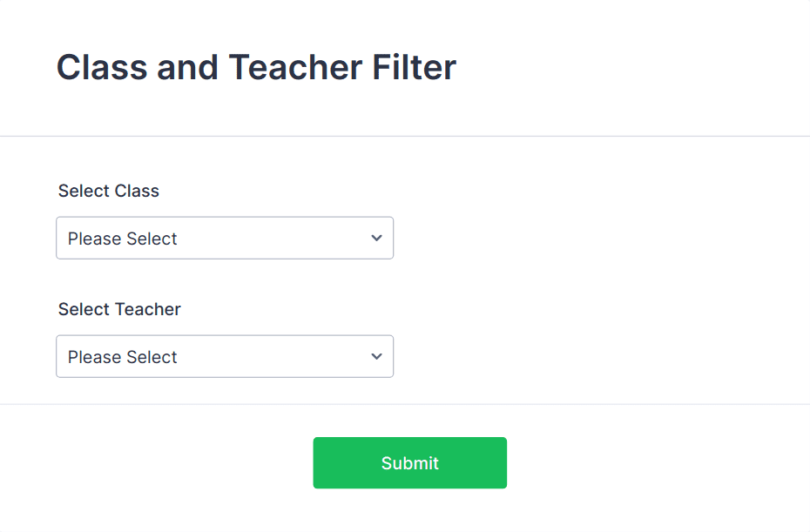
Task: Focus the class selection combo box
Action: click(x=224, y=238)
